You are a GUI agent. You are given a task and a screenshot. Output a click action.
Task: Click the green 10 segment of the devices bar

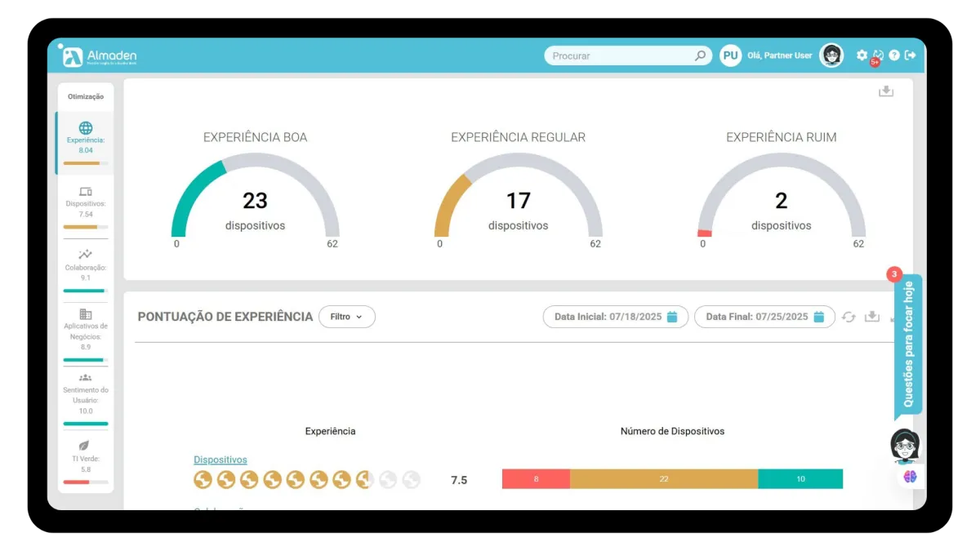click(x=800, y=479)
